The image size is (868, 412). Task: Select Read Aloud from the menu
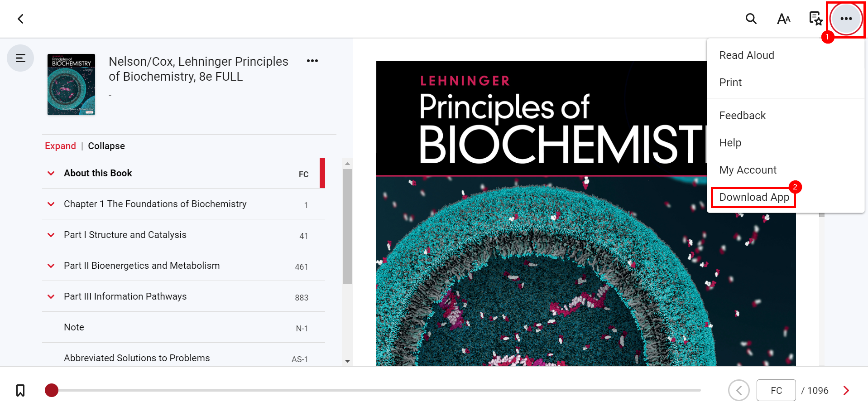coord(746,55)
